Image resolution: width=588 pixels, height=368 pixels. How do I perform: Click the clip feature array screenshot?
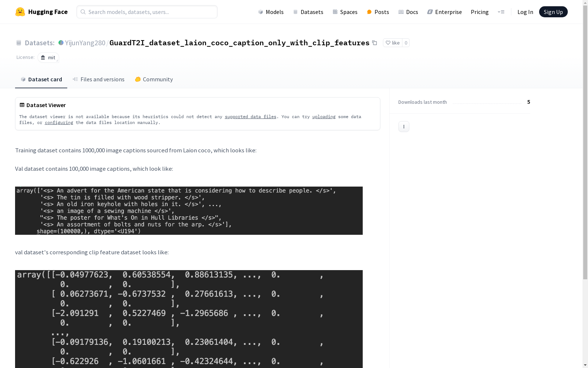189,319
